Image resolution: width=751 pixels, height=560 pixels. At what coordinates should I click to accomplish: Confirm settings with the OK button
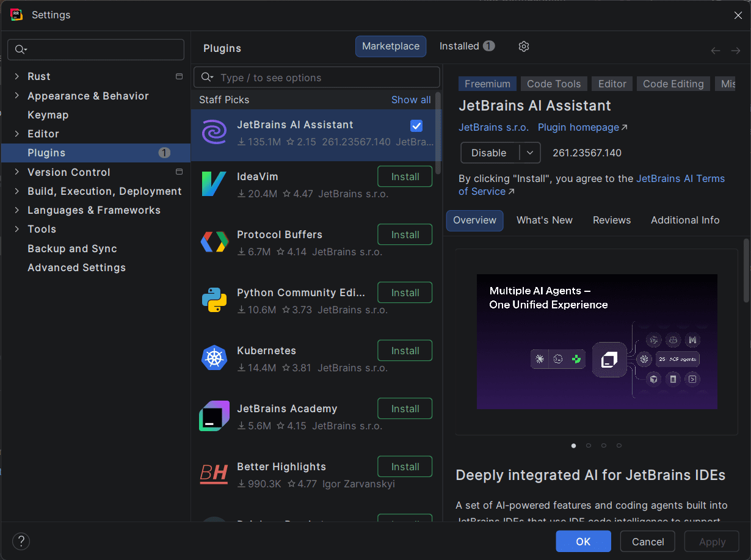coord(583,542)
